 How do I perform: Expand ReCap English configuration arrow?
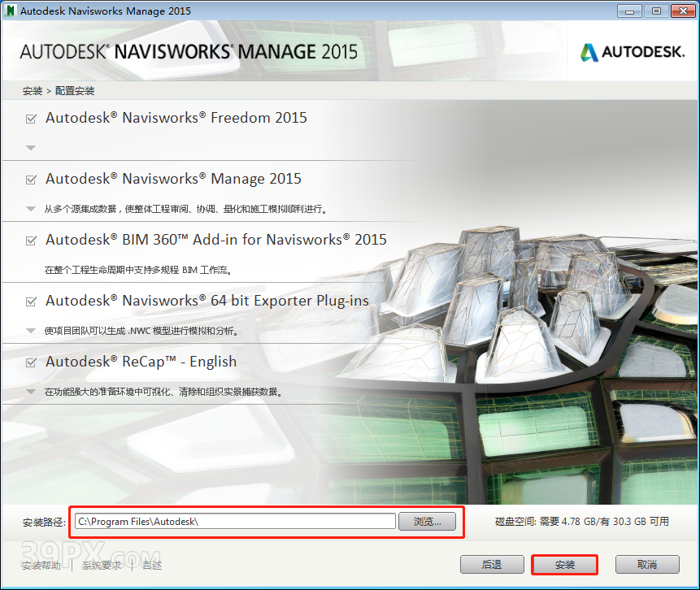pos(31,392)
